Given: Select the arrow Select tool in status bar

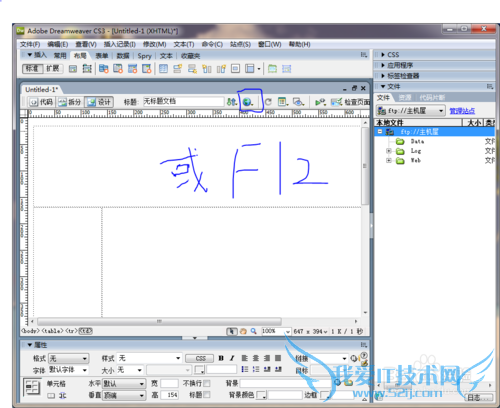Looking at the screenshot, I should (232, 331).
